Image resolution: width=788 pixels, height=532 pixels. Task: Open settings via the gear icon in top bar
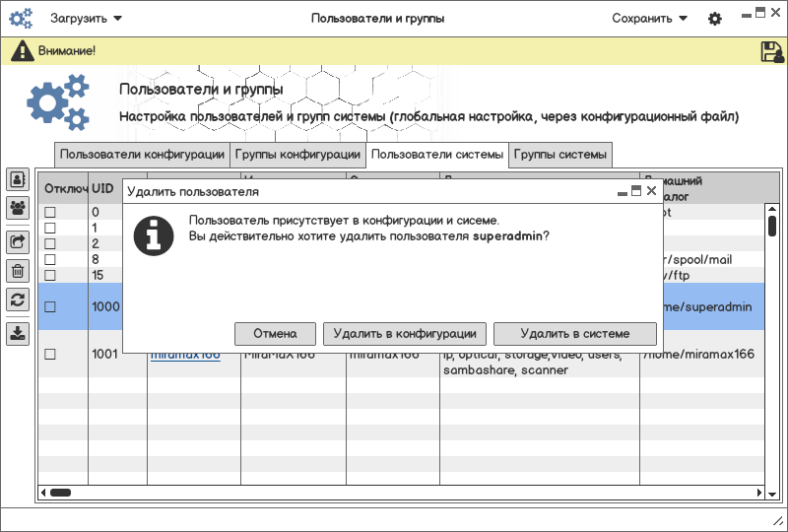click(715, 19)
